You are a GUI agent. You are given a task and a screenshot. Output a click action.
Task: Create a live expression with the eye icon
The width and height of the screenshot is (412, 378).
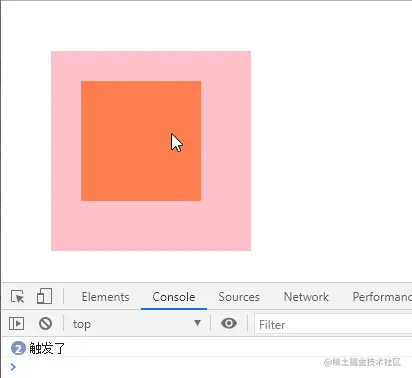229,323
